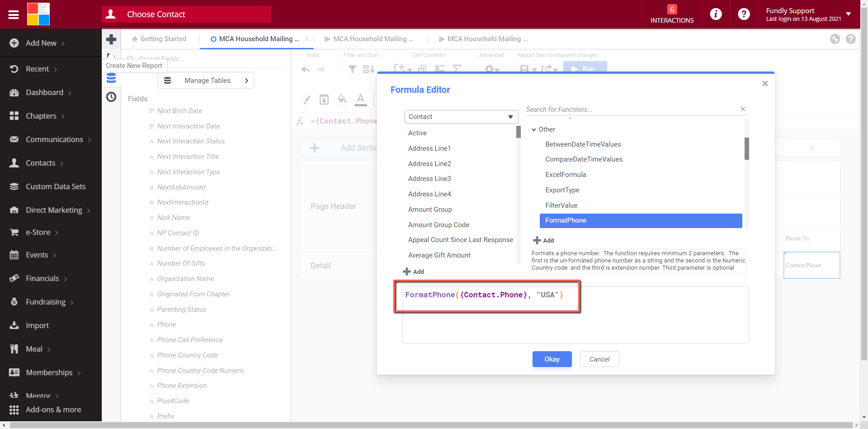868x429 pixels.
Task: Open Dashboard in the sidebar
Action: pos(51,92)
